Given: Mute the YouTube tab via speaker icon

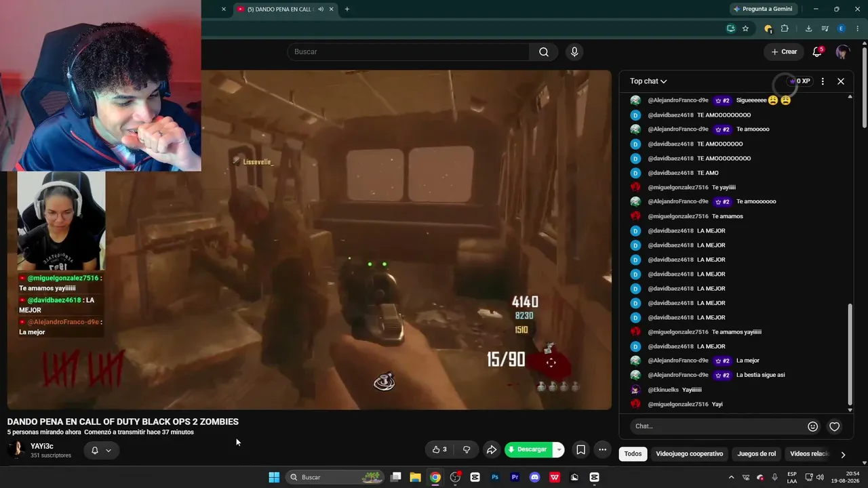Looking at the screenshot, I should click(x=321, y=9).
